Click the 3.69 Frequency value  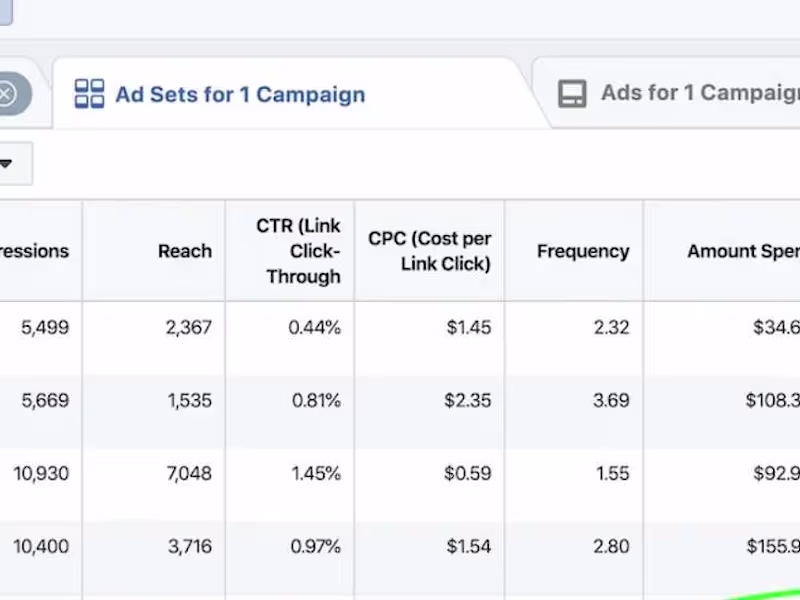coord(611,400)
